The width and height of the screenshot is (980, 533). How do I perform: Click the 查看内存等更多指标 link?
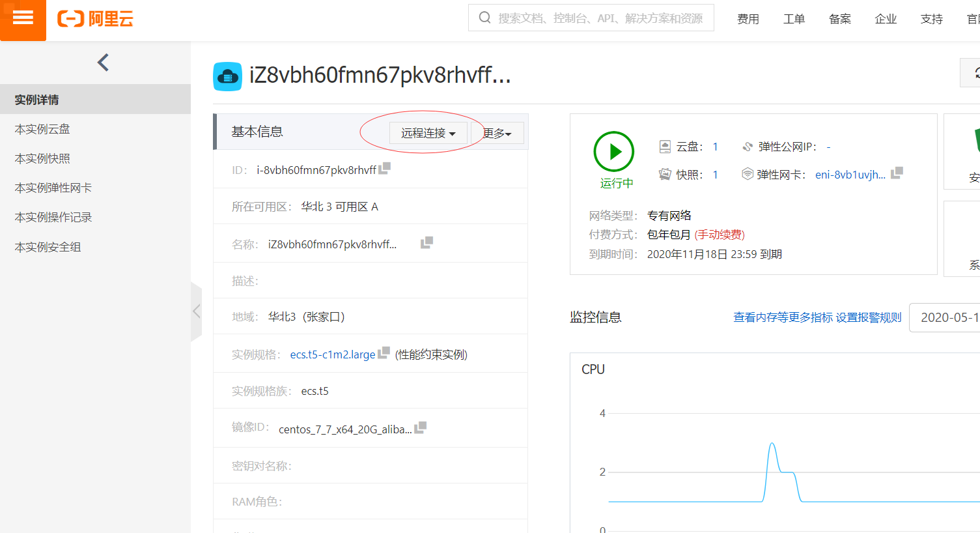point(783,317)
